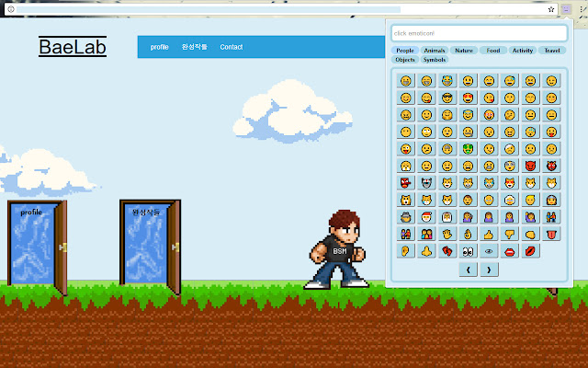Pick the fist punch emoji

click(x=530, y=235)
